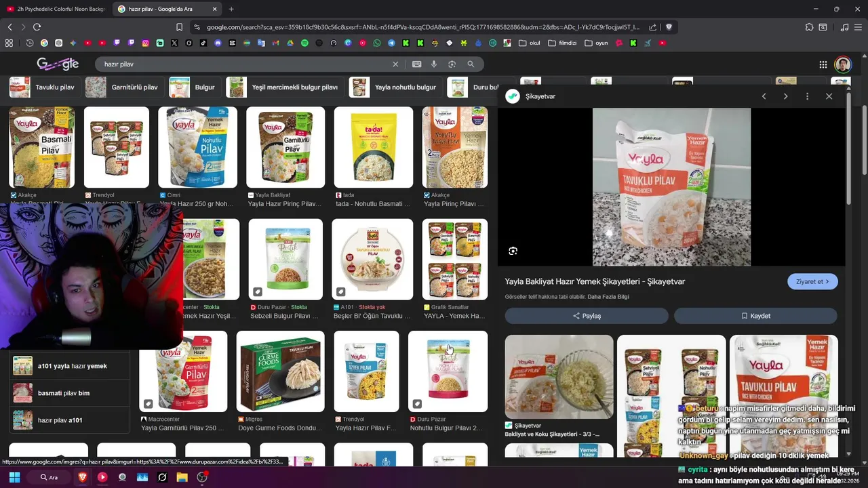The image size is (868, 488).
Task: Click the 'Ziyaret et' visit button
Action: point(812,281)
